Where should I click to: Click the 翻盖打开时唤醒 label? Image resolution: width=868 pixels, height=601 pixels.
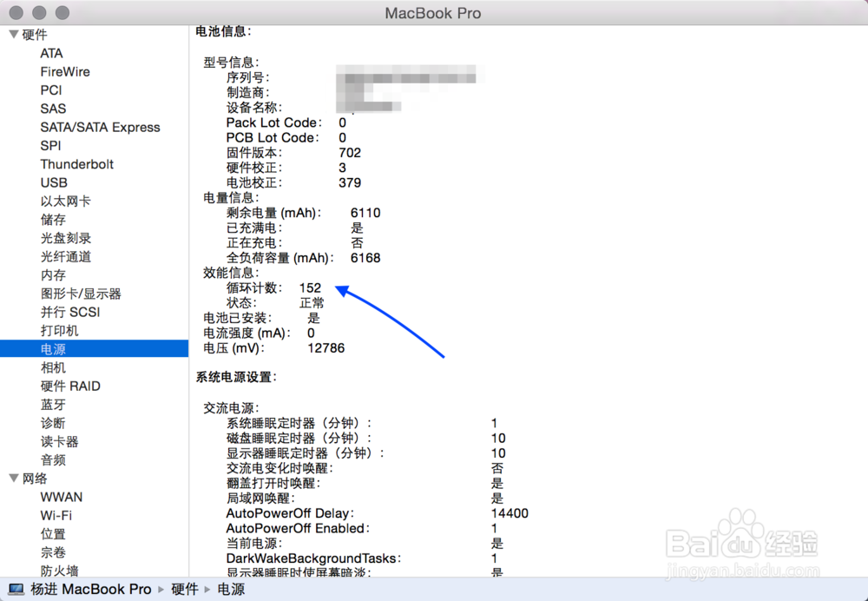pyautogui.click(x=273, y=483)
